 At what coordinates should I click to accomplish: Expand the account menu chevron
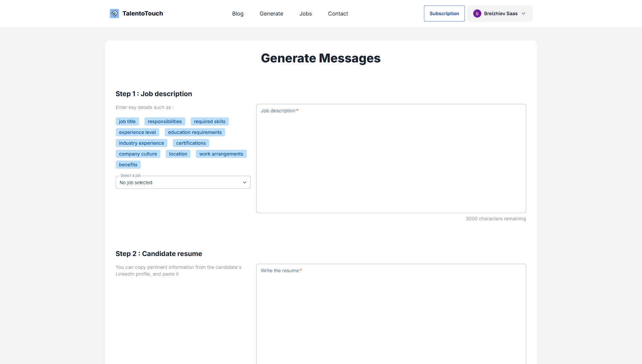point(524,13)
